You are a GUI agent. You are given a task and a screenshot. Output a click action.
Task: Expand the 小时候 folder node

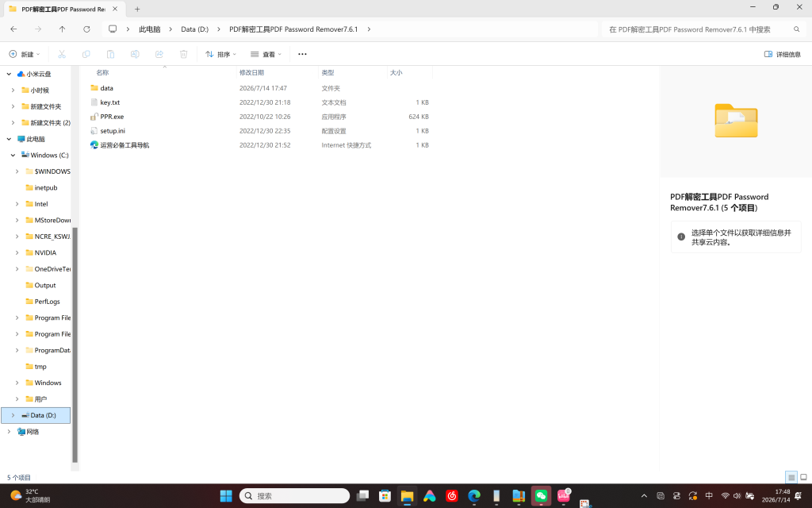coord(13,90)
